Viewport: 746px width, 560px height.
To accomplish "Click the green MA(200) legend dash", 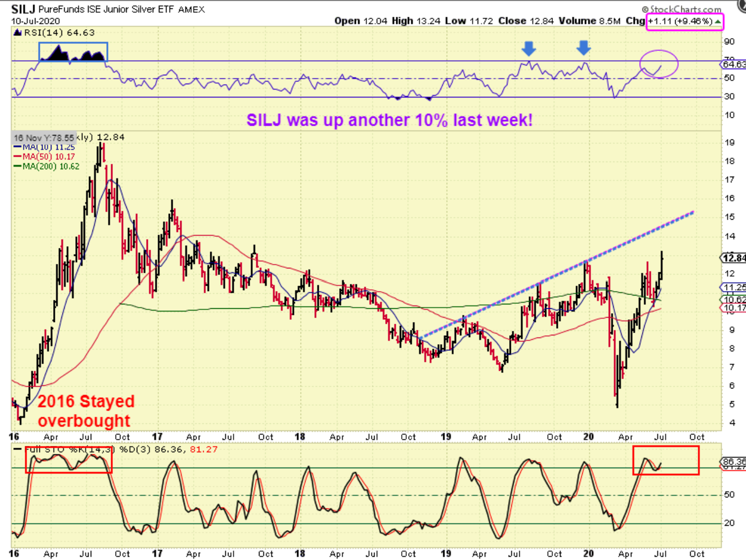I will pos(18,166).
